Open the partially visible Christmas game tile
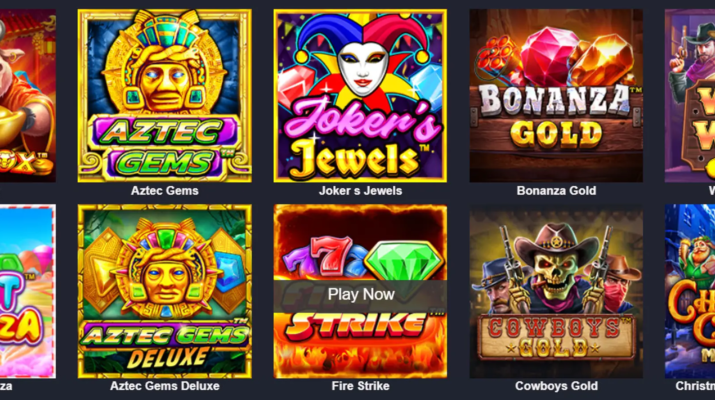Image resolution: width=715 pixels, height=400 pixels. [x=690, y=291]
